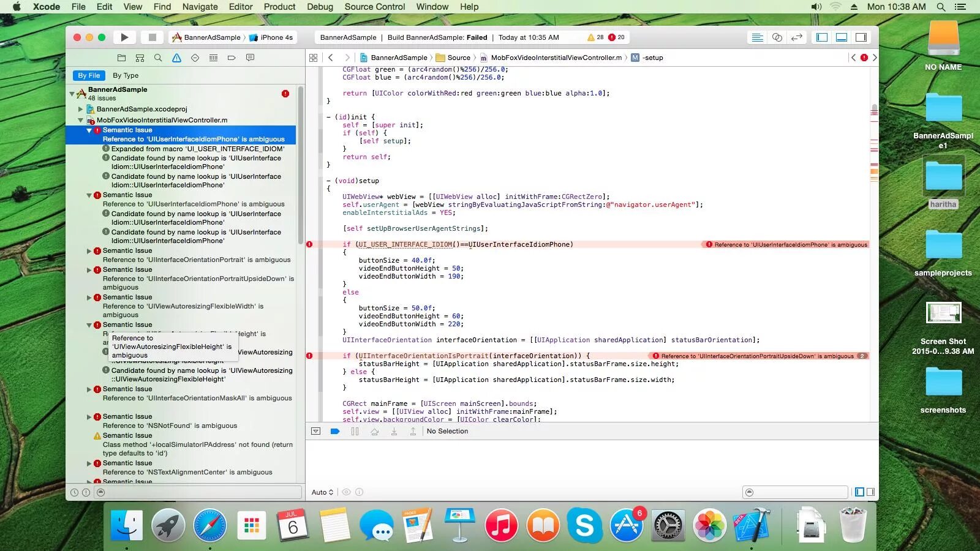Collapse MobFoxVideoInterstitialViewController.m issues
This screenshot has width=980, height=551.
pos(80,120)
